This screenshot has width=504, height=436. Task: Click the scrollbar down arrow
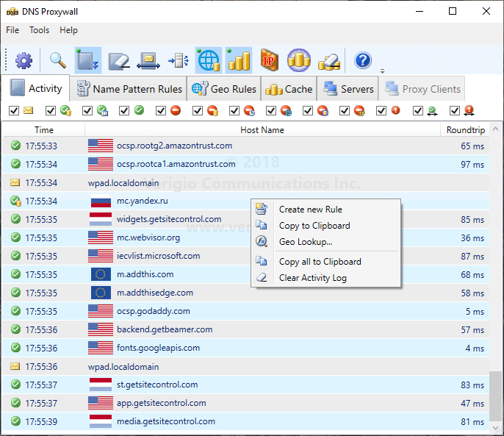point(496,427)
